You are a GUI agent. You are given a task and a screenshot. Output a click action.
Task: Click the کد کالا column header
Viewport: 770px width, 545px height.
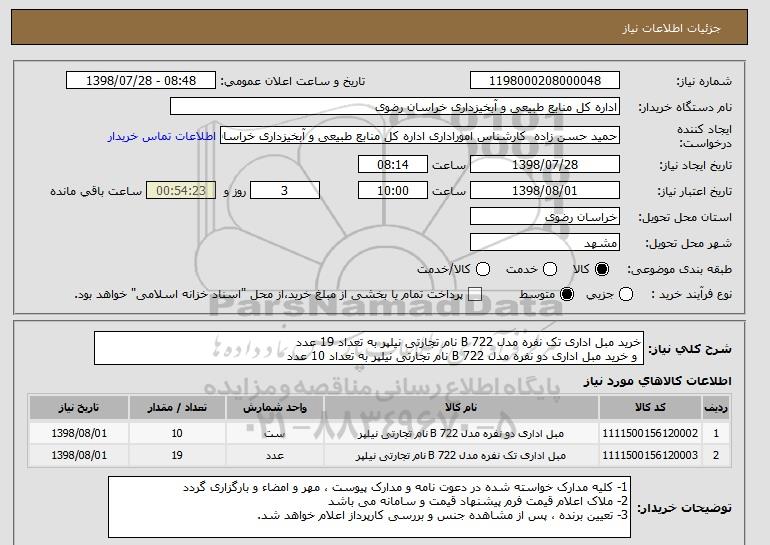click(650, 408)
